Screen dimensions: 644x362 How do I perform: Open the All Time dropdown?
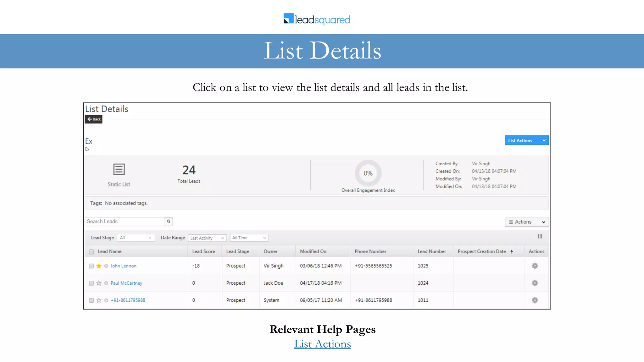coord(249,238)
